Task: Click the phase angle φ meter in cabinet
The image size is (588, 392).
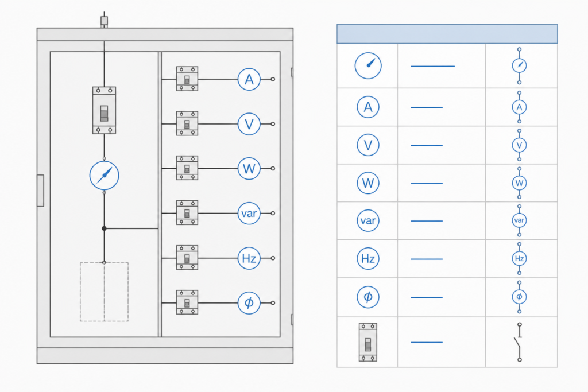Action: [249, 303]
